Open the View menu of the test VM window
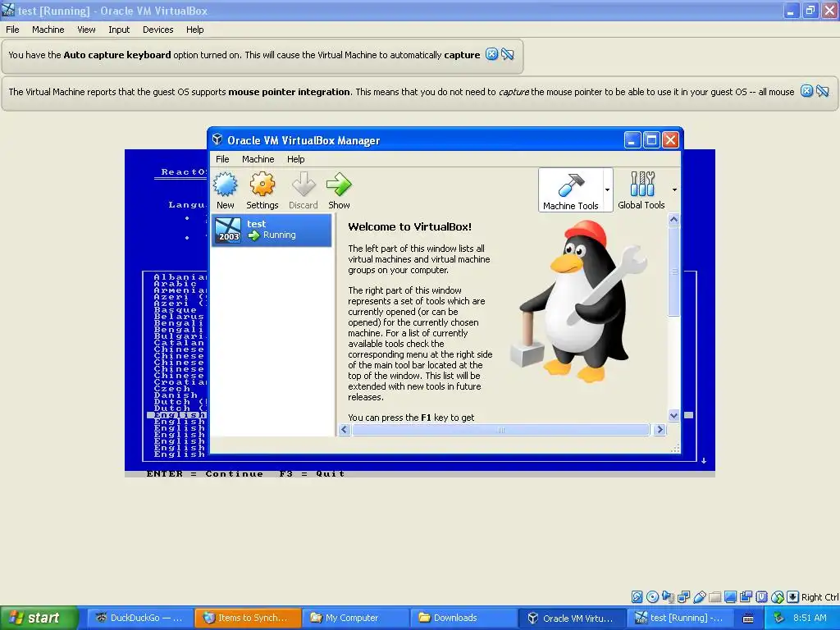 pos(86,30)
